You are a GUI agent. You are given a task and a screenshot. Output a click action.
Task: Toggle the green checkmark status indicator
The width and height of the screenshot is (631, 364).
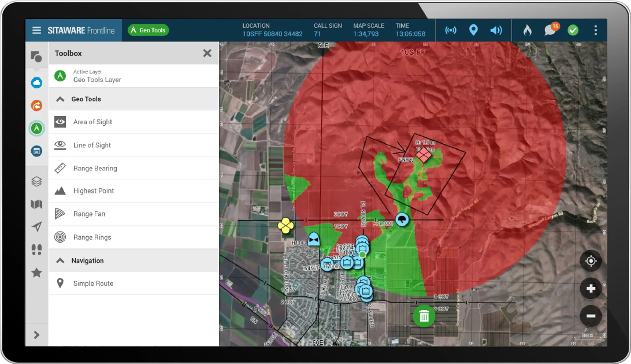[573, 30]
